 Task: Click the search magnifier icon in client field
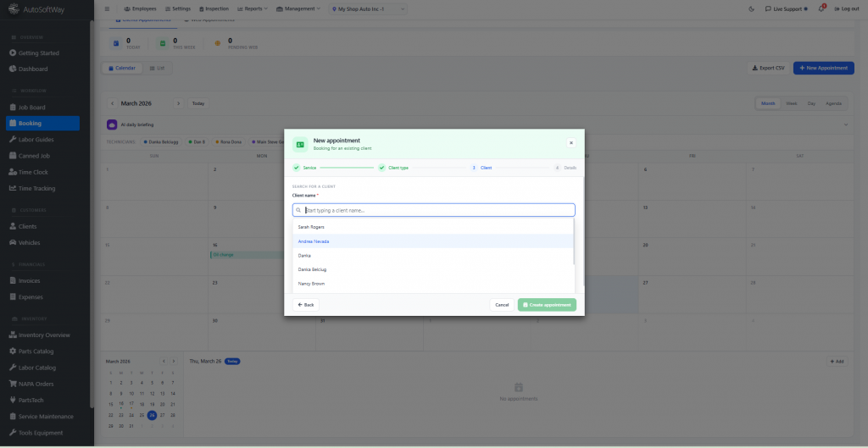pyautogui.click(x=298, y=210)
